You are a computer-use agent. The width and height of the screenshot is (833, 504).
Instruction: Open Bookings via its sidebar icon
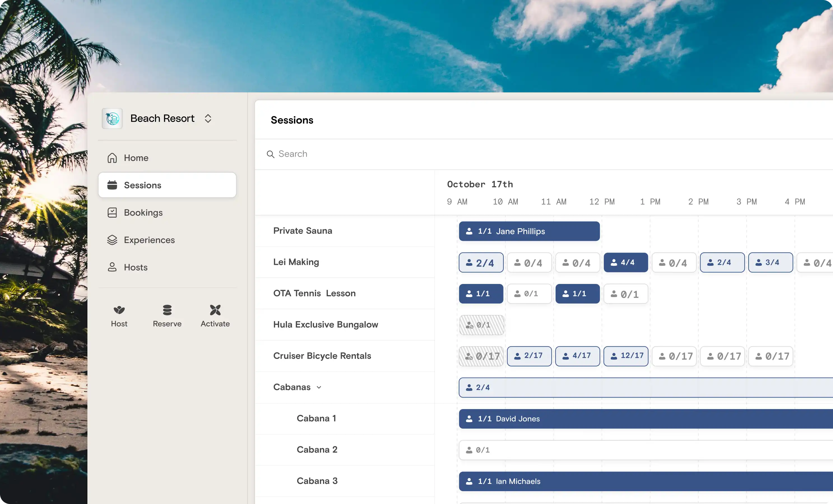click(113, 213)
